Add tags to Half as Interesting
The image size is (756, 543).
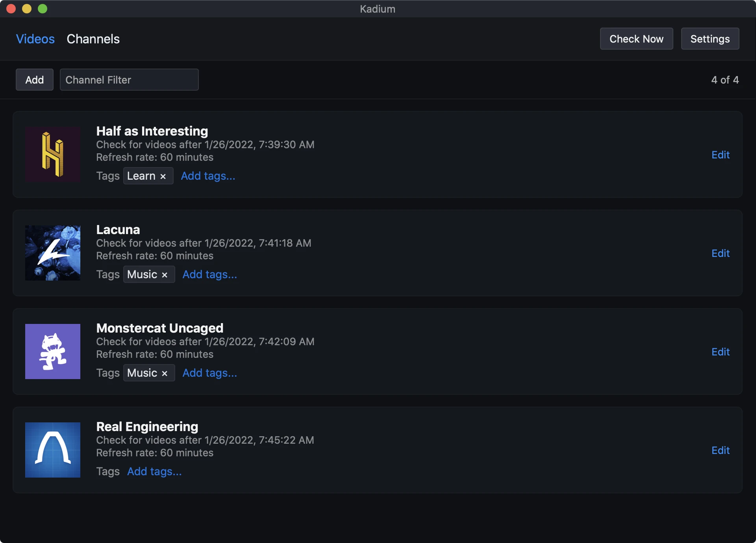208,176
